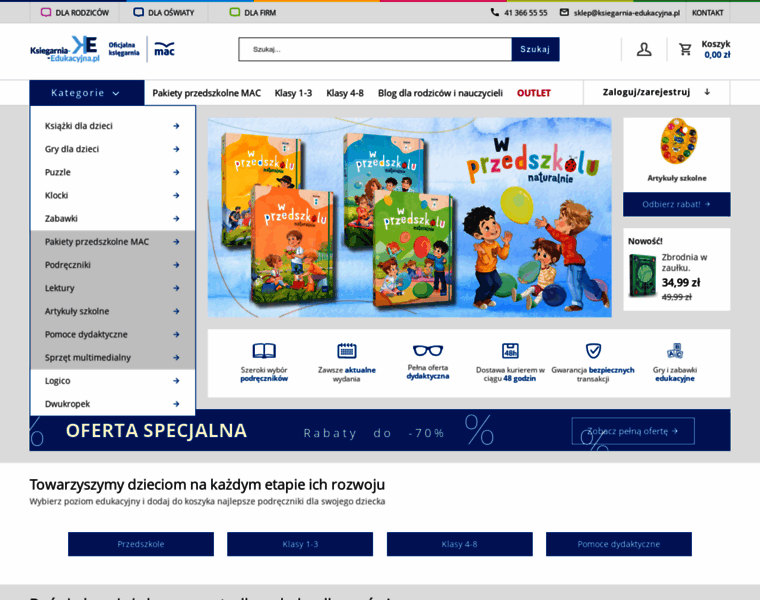The image size is (760, 600).
Task: Open Pakiety przedszkolne MAC in top navigation
Action: tap(206, 93)
